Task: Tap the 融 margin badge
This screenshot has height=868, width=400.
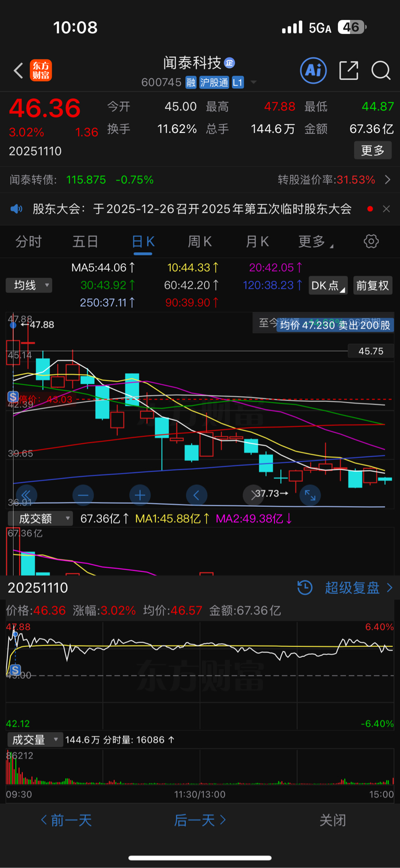Action: [x=191, y=82]
